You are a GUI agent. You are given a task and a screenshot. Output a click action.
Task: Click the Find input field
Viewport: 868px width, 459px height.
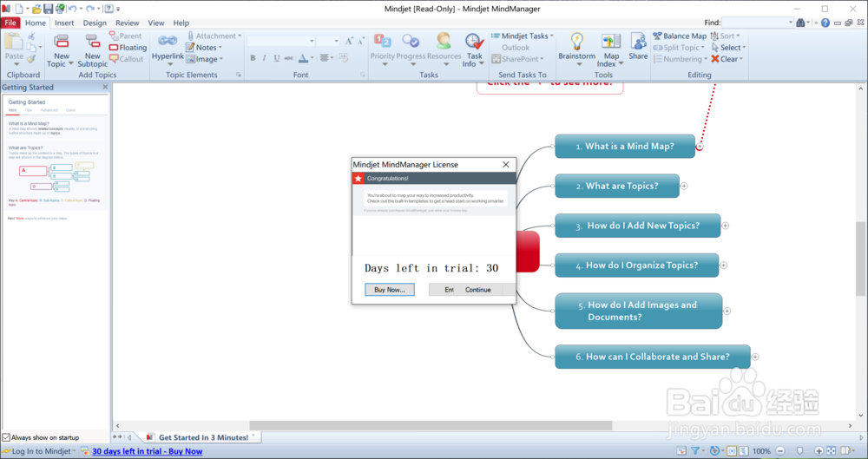point(755,23)
